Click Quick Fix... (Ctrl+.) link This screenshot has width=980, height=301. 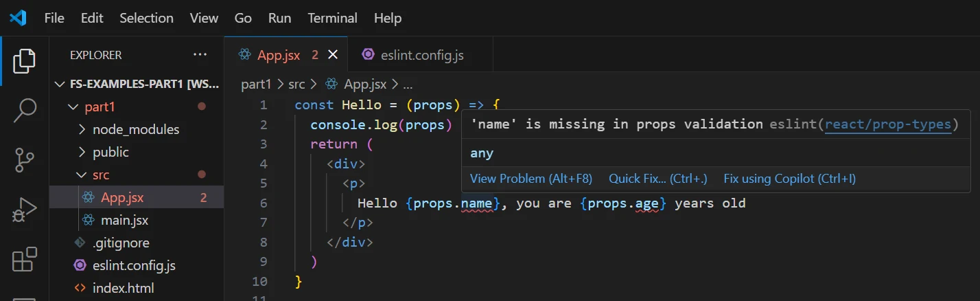[657, 179]
